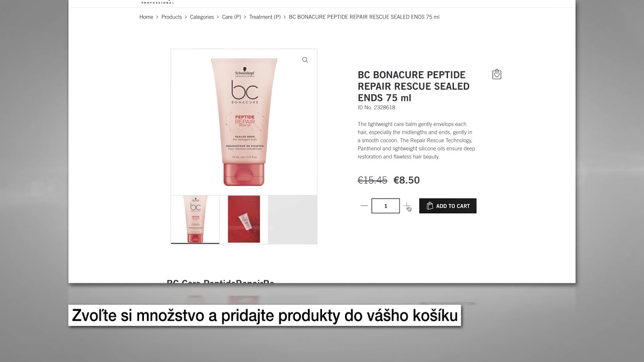
Task: Open Products breadcrumb link
Action: (172, 17)
